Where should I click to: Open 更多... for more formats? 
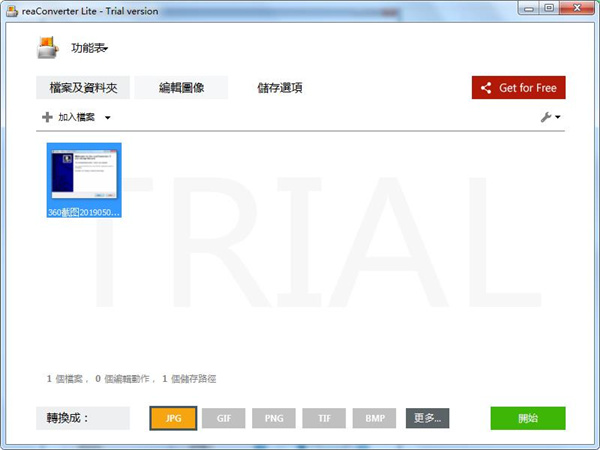pyautogui.click(x=427, y=418)
